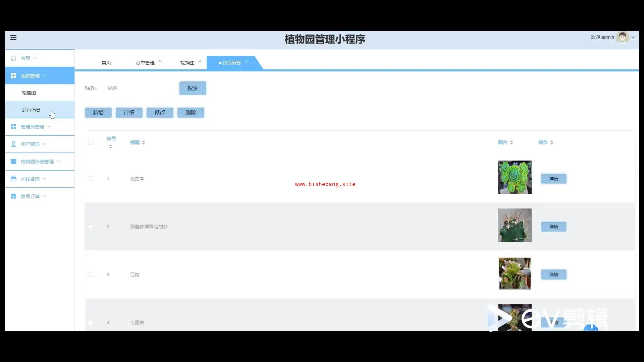Check the row 1 孤勇者 checkbox
Viewport: 644px width, 362px height.
pyautogui.click(x=91, y=179)
